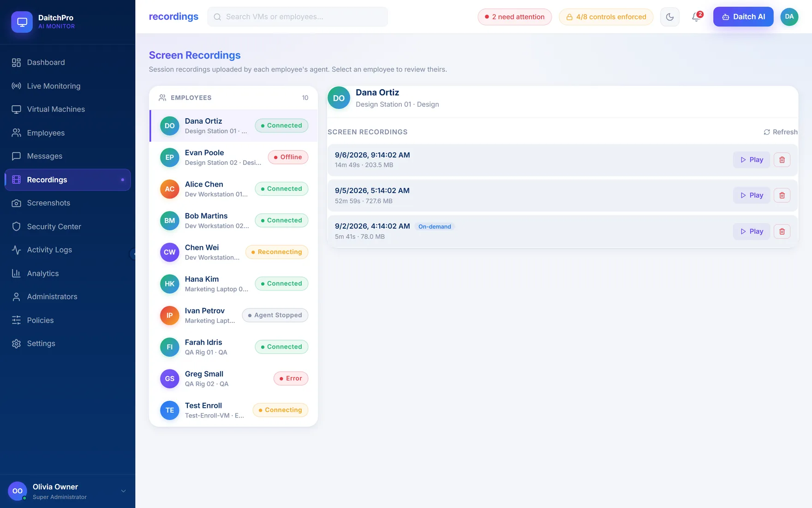Screen dimensions: 812x508
Task: Open Screenshots page
Action: coord(67,203)
